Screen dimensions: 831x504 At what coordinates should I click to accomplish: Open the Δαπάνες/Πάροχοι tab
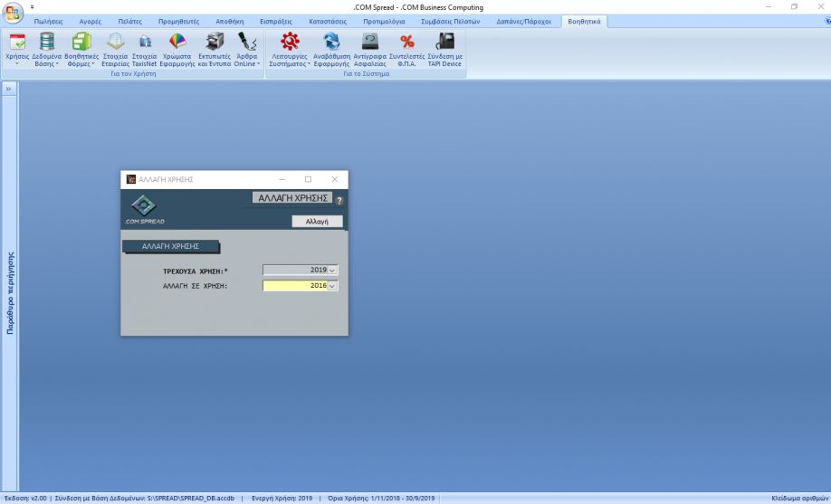(x=523, y=22)
